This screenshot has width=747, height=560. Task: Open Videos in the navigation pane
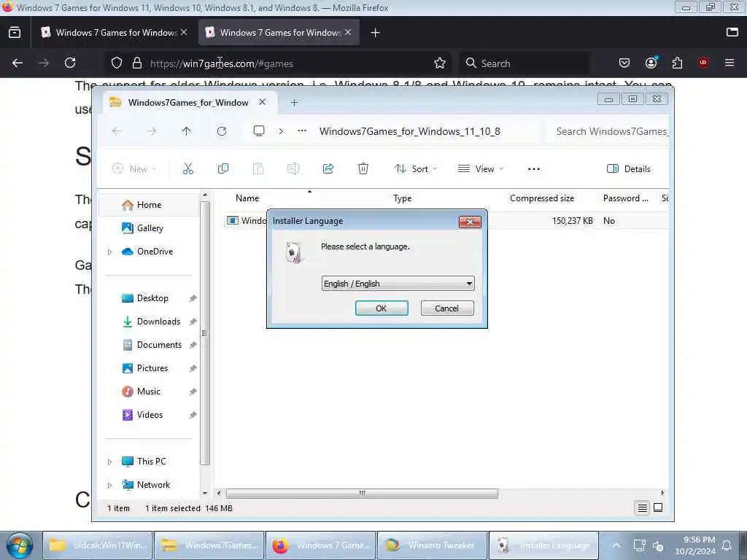click(x=149, y=415)
